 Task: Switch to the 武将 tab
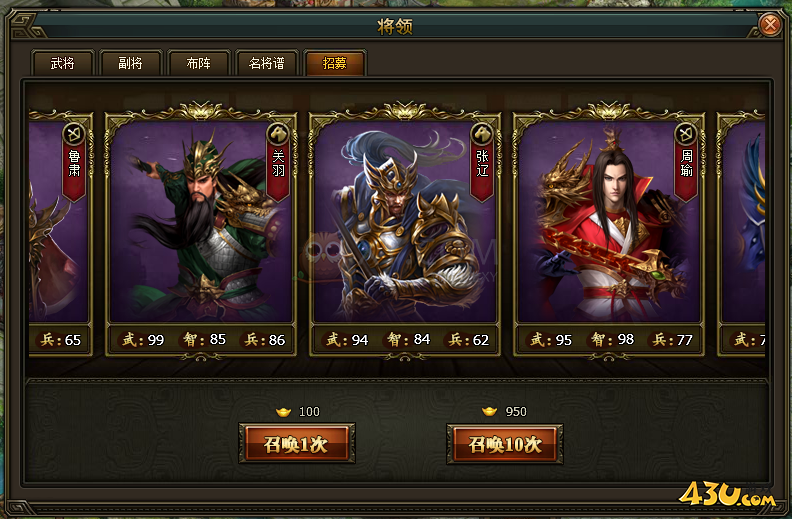pyautogui.click(x=63, y=63)
